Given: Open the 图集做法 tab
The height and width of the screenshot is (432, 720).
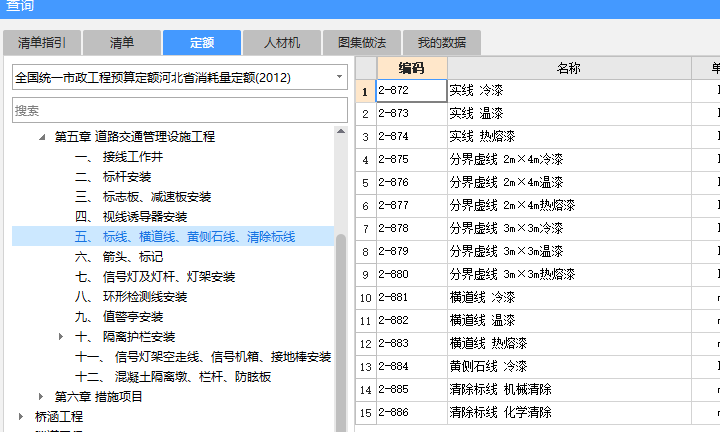Looking at the screenshot, I should (x=362, y=43).
